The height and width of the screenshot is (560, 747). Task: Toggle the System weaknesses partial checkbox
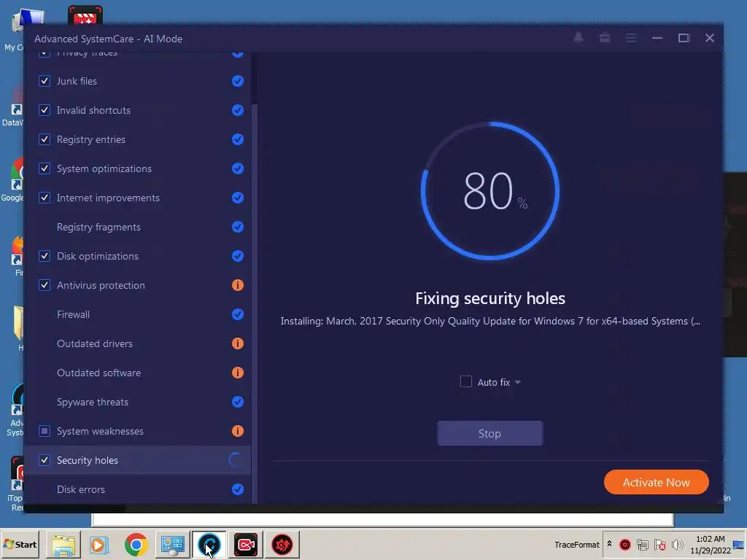[44, 431]
